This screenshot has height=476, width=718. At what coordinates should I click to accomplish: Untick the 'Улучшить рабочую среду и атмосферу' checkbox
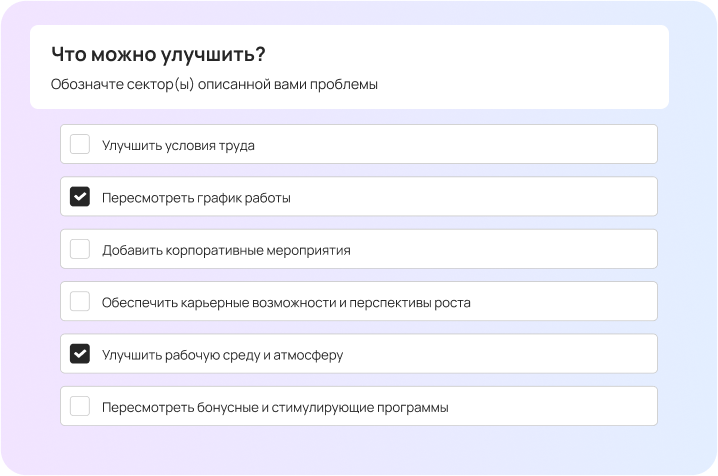80,354
